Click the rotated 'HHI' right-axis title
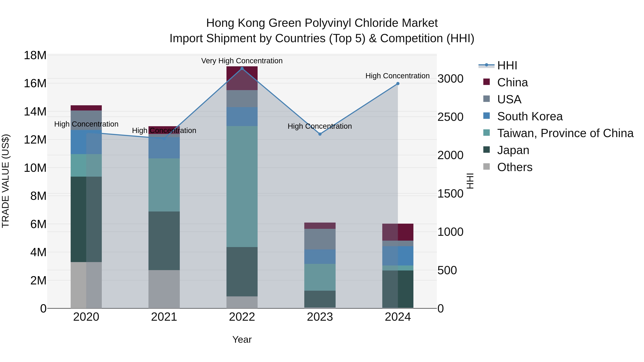 click(x=470, y=181)
